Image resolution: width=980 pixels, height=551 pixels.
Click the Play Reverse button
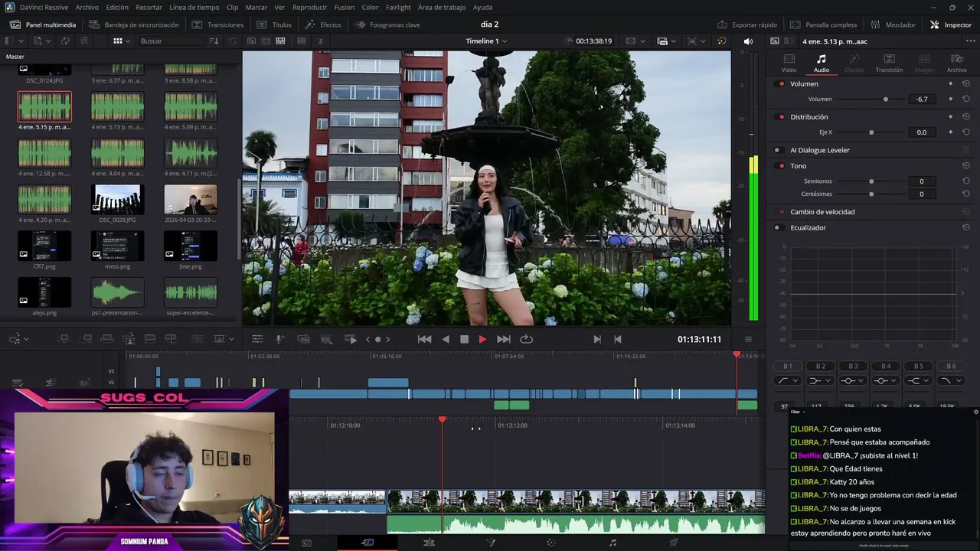[446, 339]
